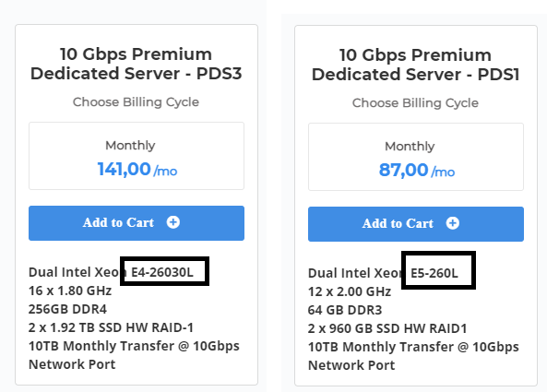The width and height of the screenshot is (547, 392).
Task: Select Monthly 141,00 billing cycle option
Action: (137, 156)
